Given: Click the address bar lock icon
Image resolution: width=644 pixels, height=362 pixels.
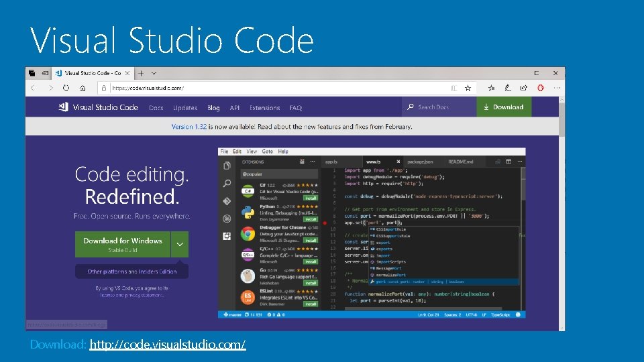Looking at the screenshot, I should point(104,88).
